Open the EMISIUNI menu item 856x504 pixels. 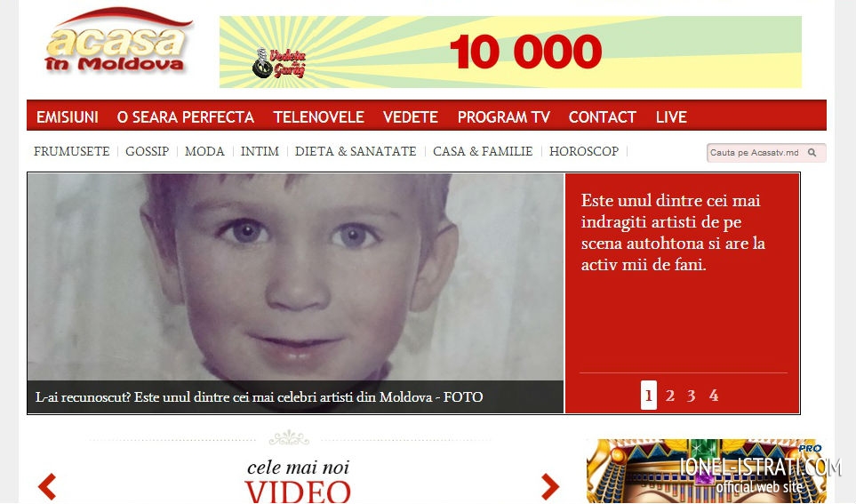point(68,116)
